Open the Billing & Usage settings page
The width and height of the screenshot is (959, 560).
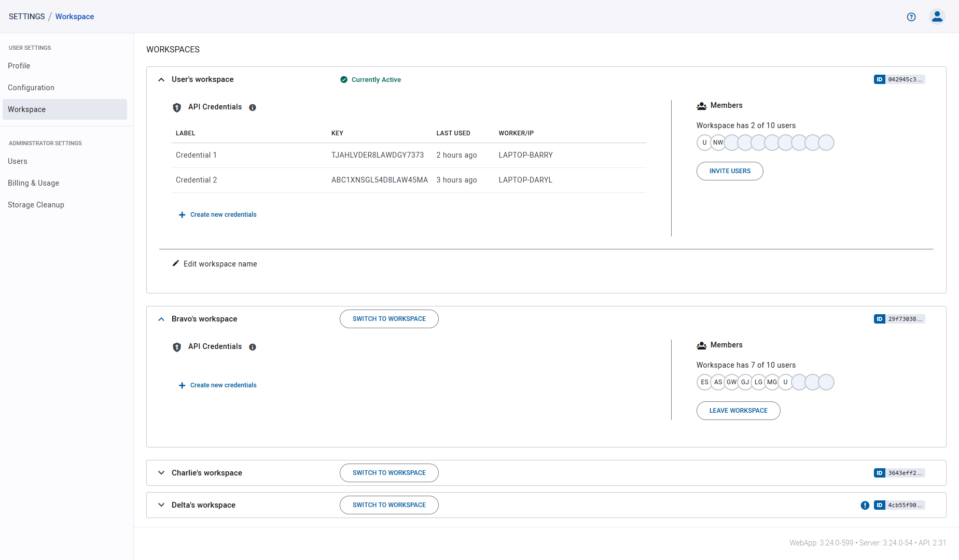[x=33, y=183]
